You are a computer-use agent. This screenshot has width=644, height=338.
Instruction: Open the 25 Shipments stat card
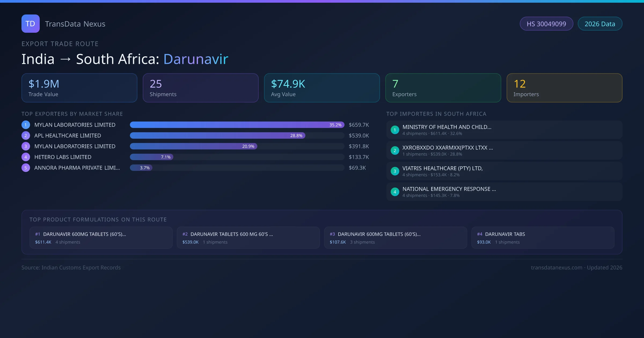200,88
